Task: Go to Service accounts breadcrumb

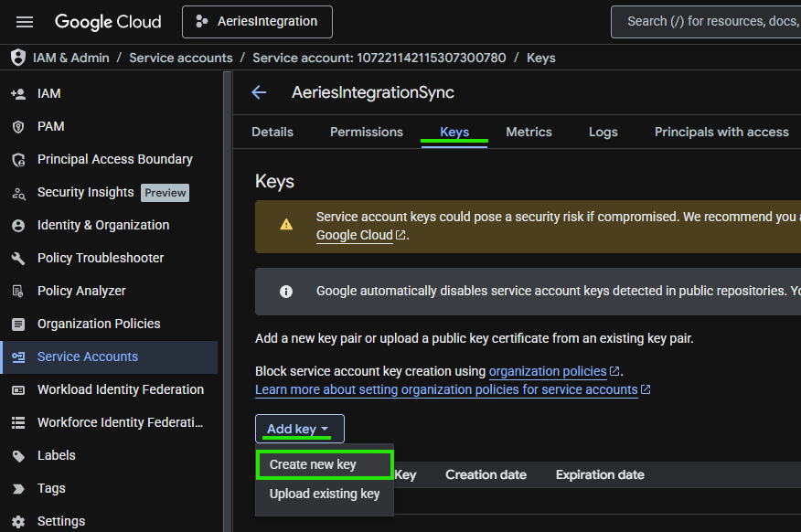Action: point(181,58)
